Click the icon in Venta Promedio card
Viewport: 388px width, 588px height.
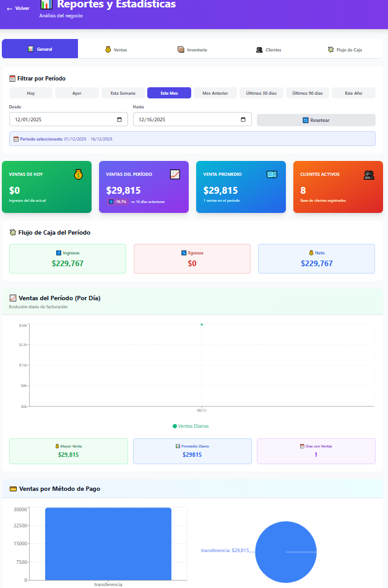272,175
